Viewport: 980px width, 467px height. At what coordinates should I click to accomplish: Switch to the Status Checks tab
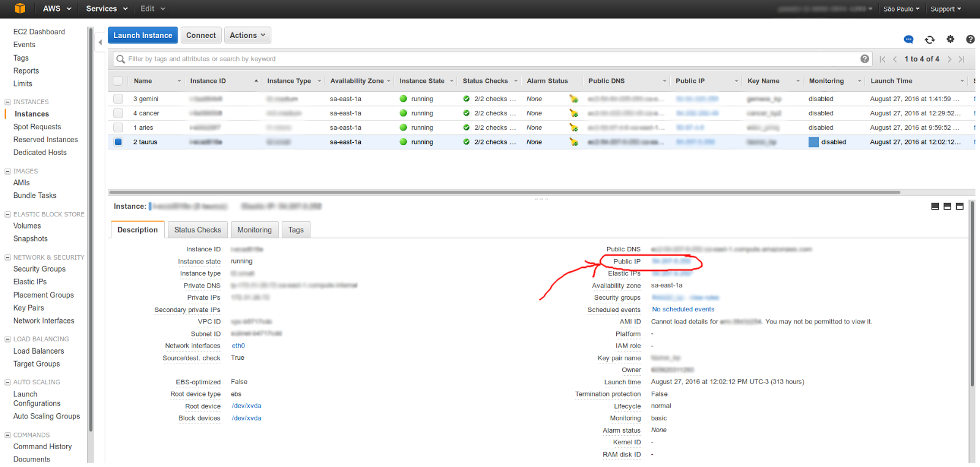click(x=197, y=230)
